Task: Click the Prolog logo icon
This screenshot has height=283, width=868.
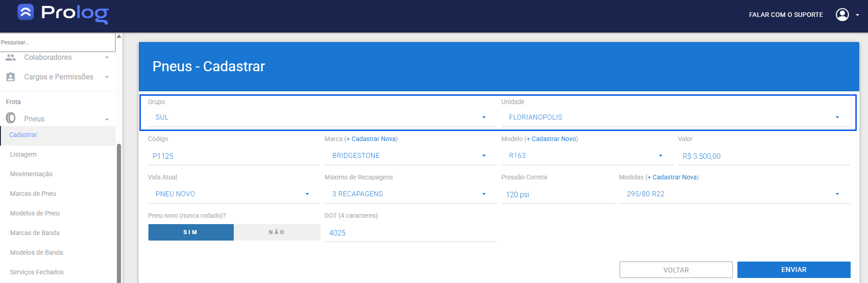Action: click(x=26, y=12)
